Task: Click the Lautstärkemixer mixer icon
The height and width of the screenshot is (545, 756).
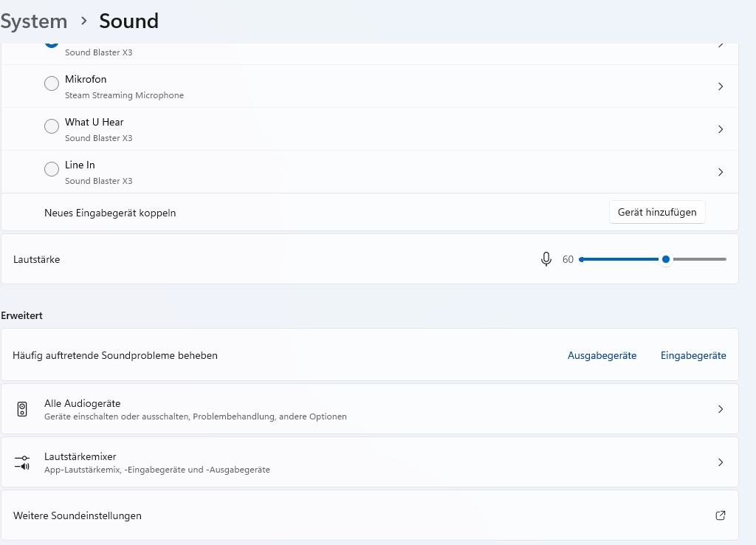Action: tap(22, 463)
